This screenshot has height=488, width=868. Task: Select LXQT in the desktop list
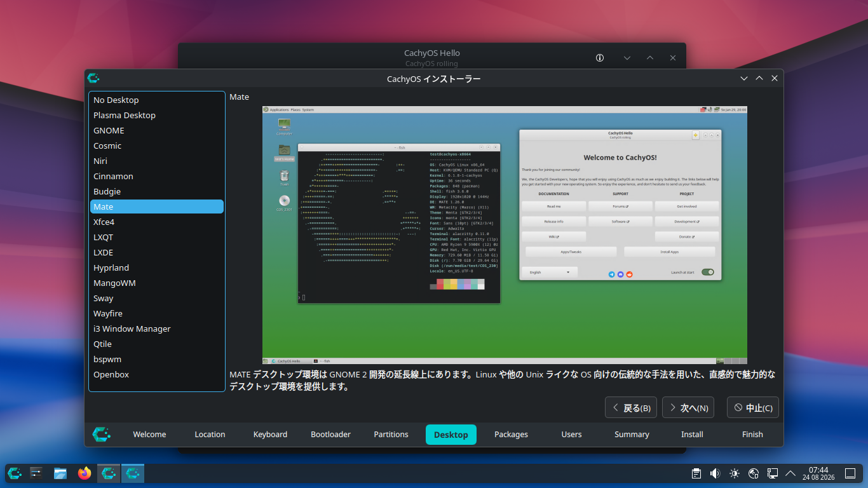(x=157, y=237)
